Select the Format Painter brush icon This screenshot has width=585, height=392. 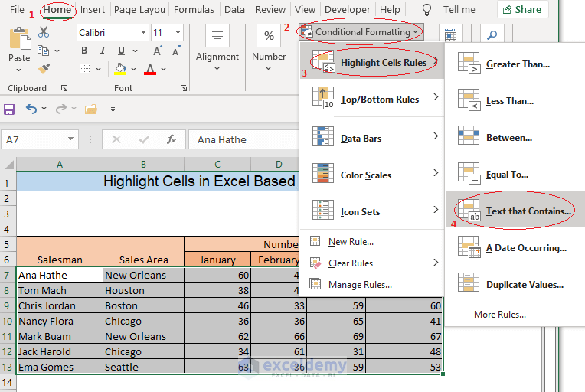44,68
